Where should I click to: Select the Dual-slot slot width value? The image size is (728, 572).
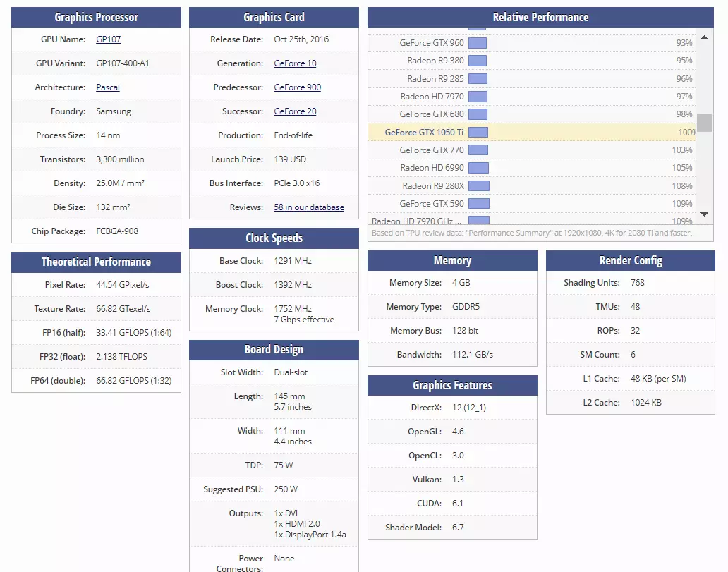click(291, 372)
